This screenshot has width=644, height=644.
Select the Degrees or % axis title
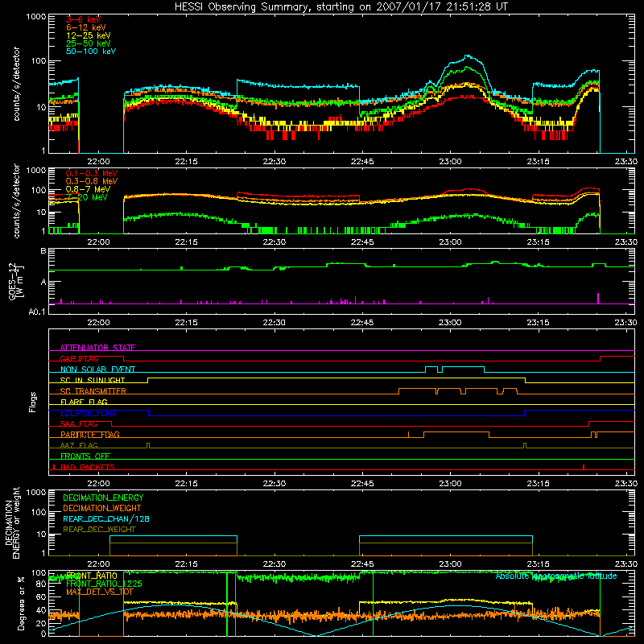(21, 603)
